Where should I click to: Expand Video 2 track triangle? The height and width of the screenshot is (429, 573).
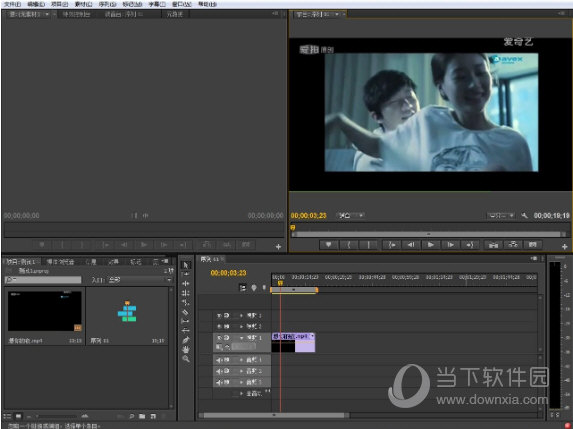241,326
